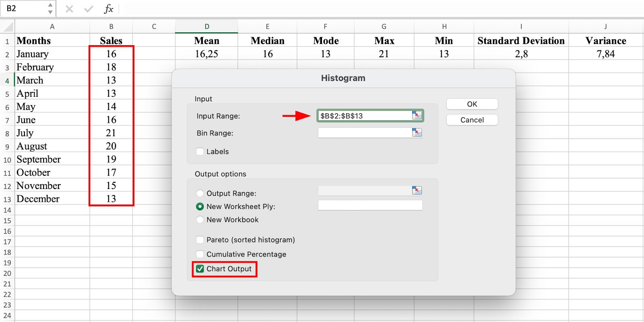The width and height of the screenshot is (644, 322).
Task: Cancel the Histogram dialog
Action: (x=472, y=120)
